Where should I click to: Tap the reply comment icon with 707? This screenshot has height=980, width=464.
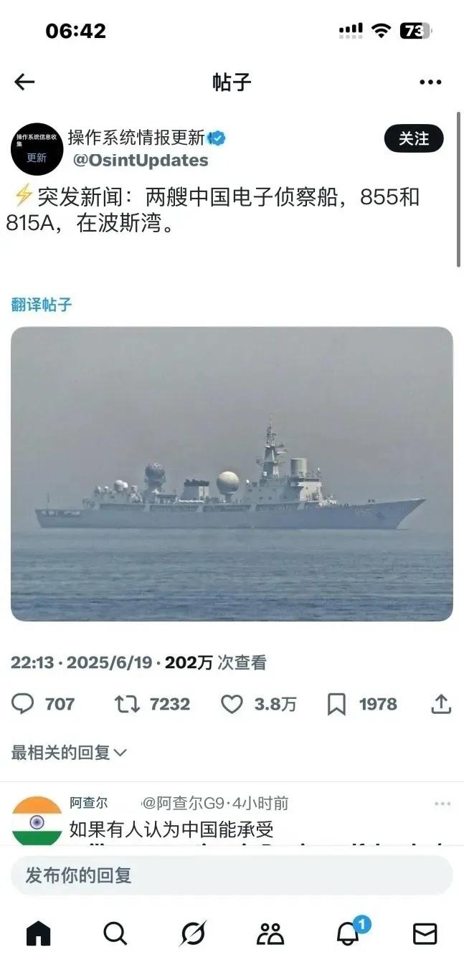click(23, 704)
